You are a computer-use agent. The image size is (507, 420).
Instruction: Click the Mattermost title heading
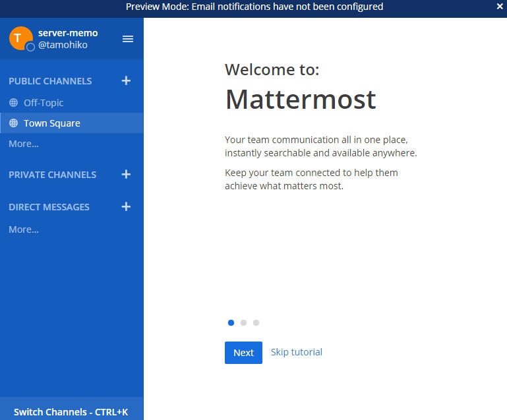(x=301, y=100)
